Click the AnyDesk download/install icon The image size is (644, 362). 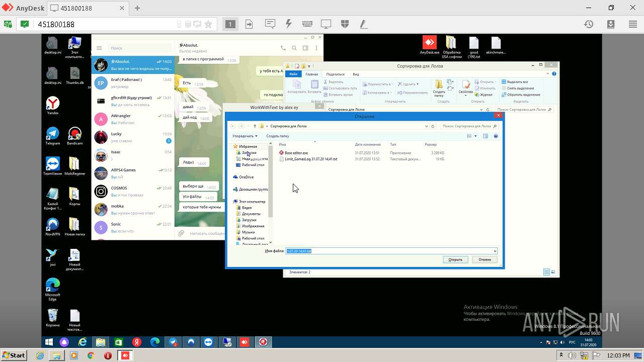coord(611,24)
